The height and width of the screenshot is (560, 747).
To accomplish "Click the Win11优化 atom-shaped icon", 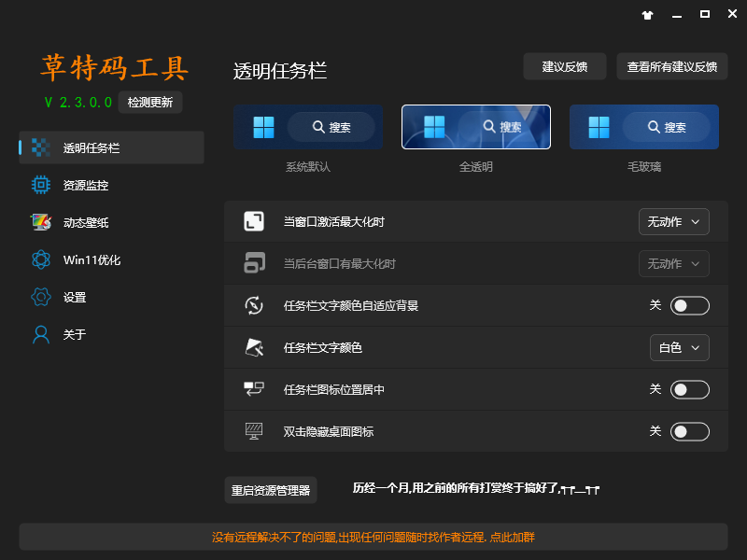I will tap(41, 259).
